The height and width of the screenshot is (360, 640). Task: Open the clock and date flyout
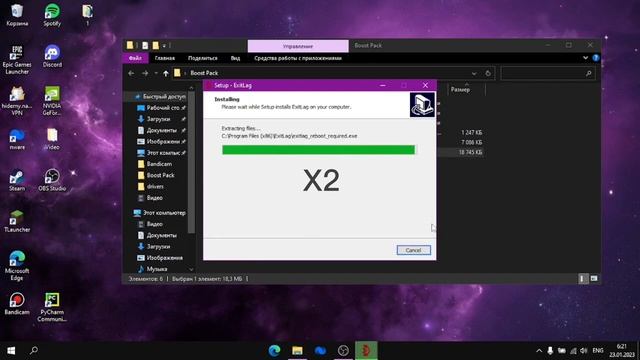621,351
